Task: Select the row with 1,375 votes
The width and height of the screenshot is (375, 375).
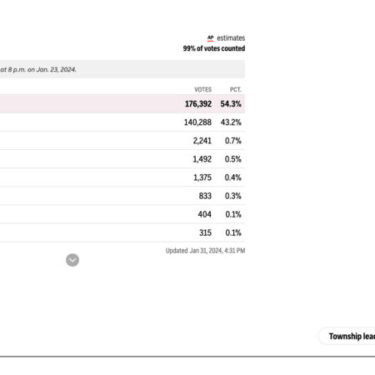Action: [122, 177]
